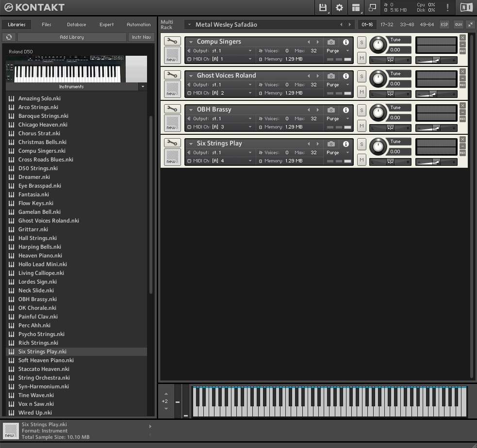The height and width of the screenshot is (448, 477).
Task: Toggle the aux panel button in rack header
Action: point(459,25)
